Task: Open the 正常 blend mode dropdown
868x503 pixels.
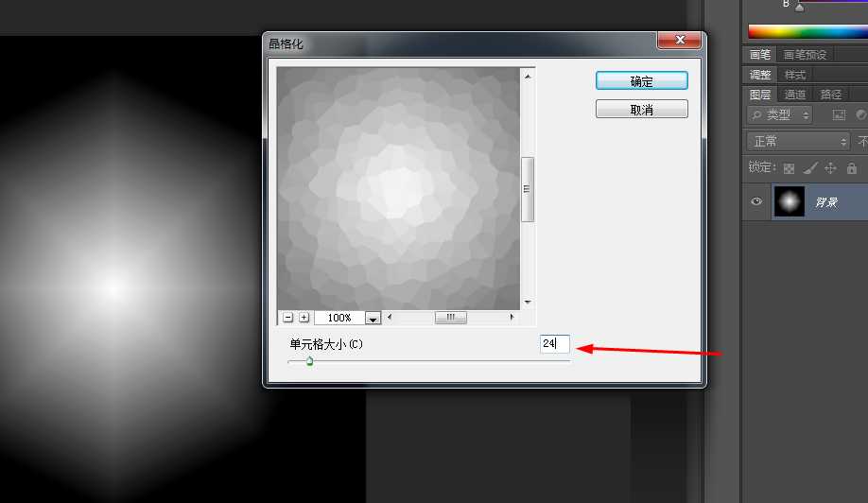Action: click(798, 141)
